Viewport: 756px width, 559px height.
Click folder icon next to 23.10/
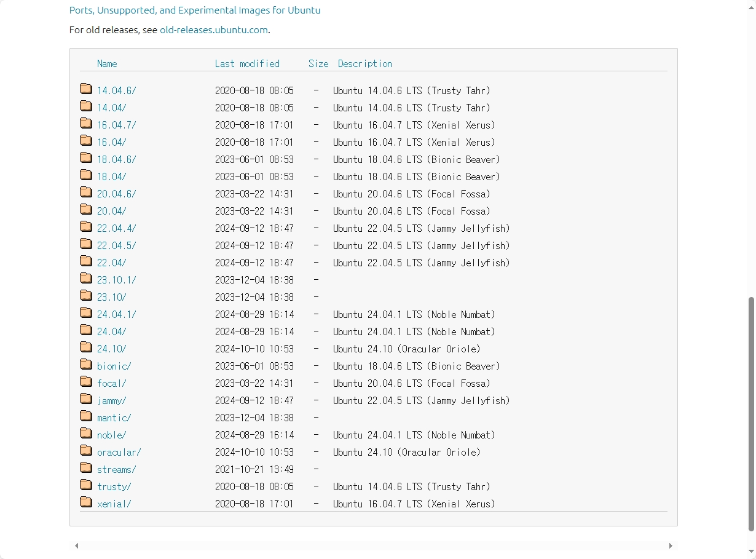[x=86, y=295]
